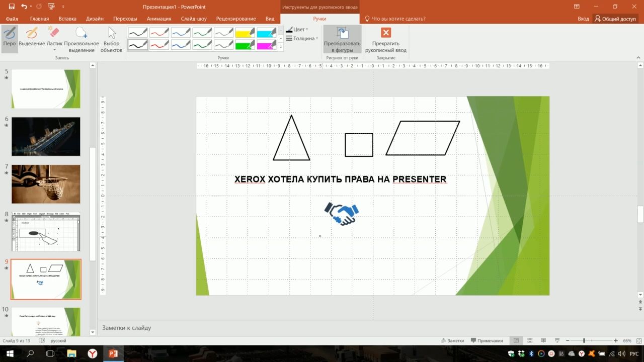644x362 pixels.
Task: Switch to Reading view
Action: pos(544,340)
